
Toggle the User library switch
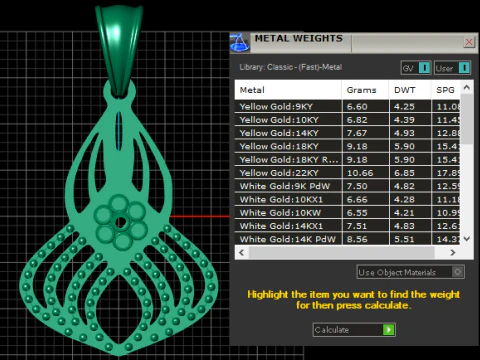452,68
